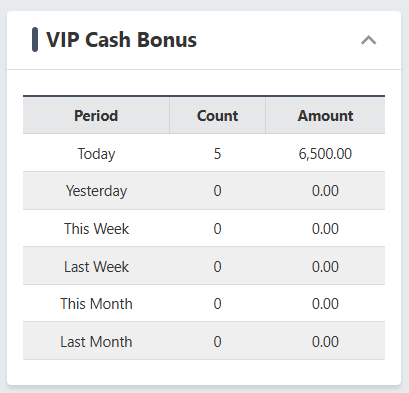This screenshot has width=409, height=393.
Task: Click the 6,500.00 amount for Today
Action: point(325,154)
